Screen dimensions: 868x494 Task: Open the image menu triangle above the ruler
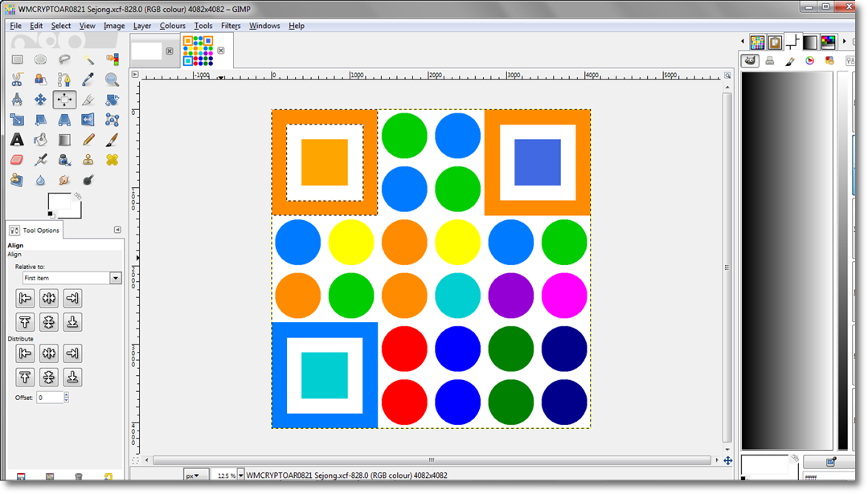click(x=135, y=74)
